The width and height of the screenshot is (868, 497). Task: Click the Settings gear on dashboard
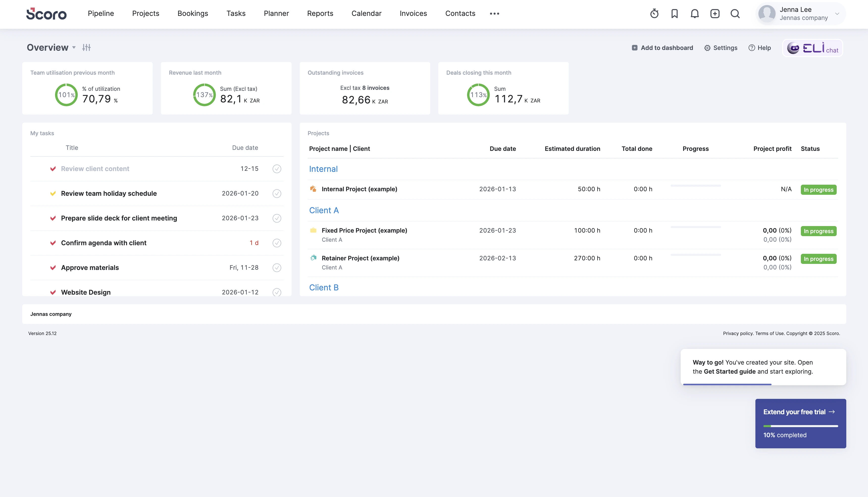[x=720, y=48]
